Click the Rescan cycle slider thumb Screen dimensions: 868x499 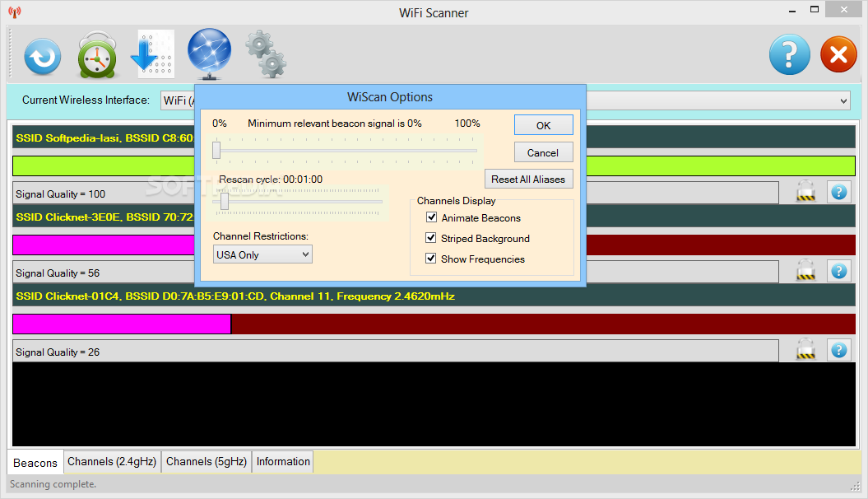[x=224, y=201]
